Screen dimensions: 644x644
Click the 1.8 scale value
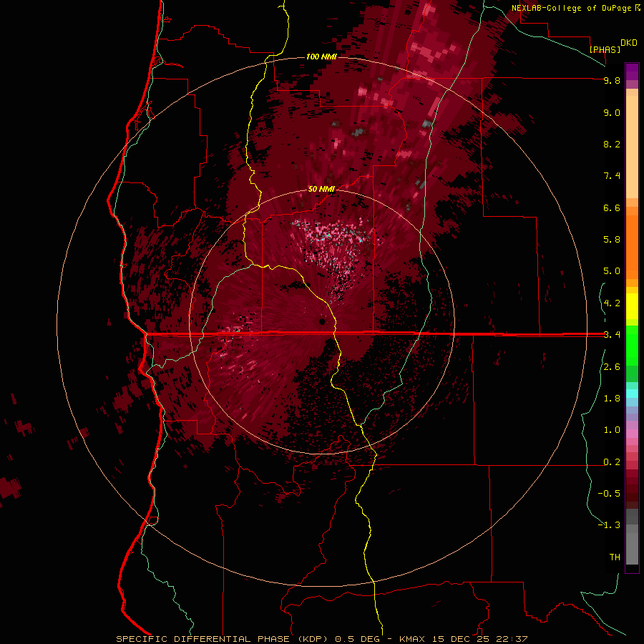click(612, 399)
